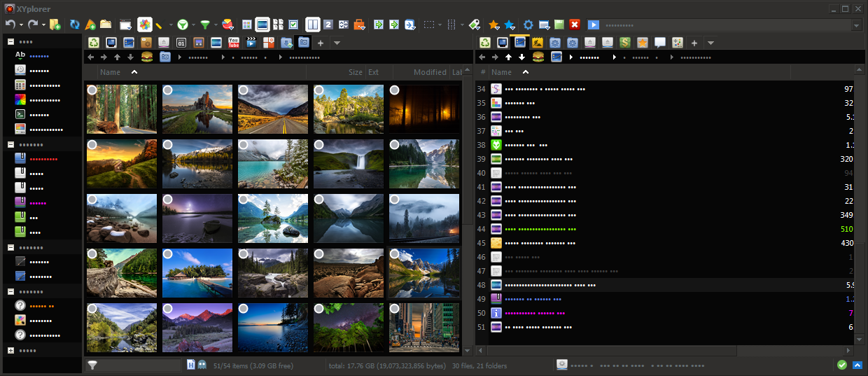868x376 pixels.
Task: Click the Undo arrow in the toolbar
Action: click(10, 25)
